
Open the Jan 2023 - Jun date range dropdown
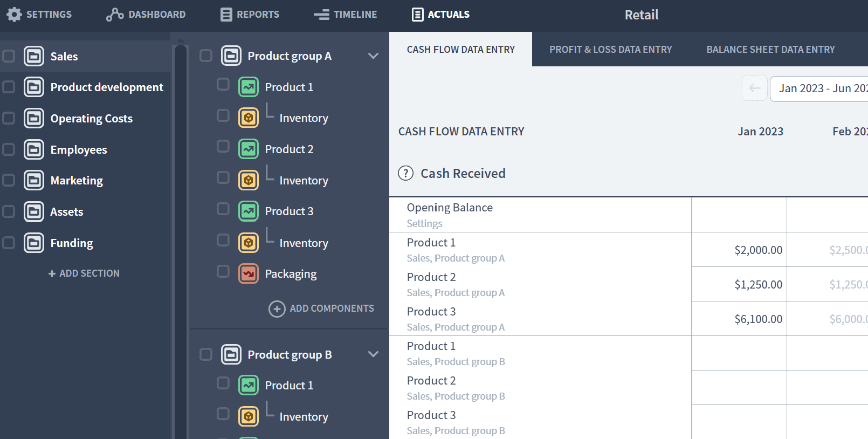(819, 88)
